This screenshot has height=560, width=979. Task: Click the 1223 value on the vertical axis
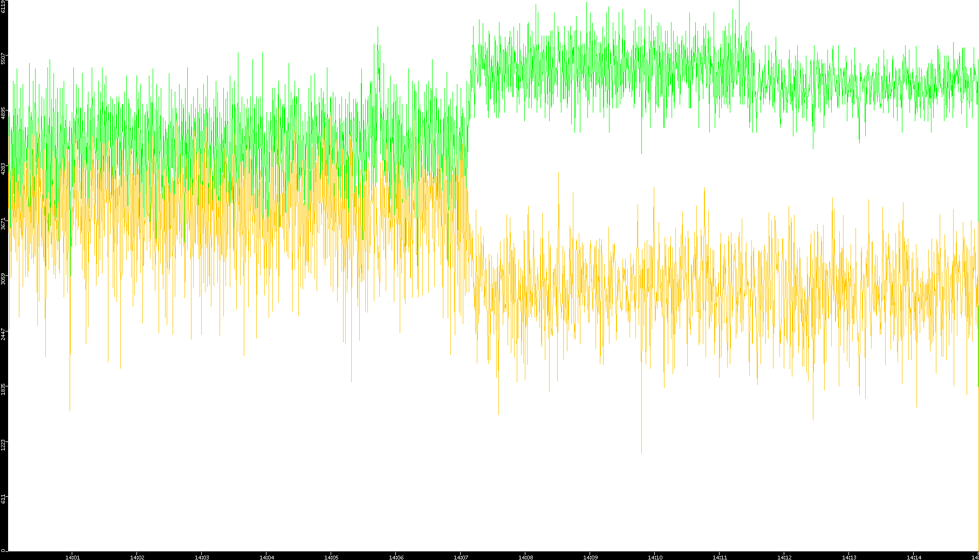3,444
